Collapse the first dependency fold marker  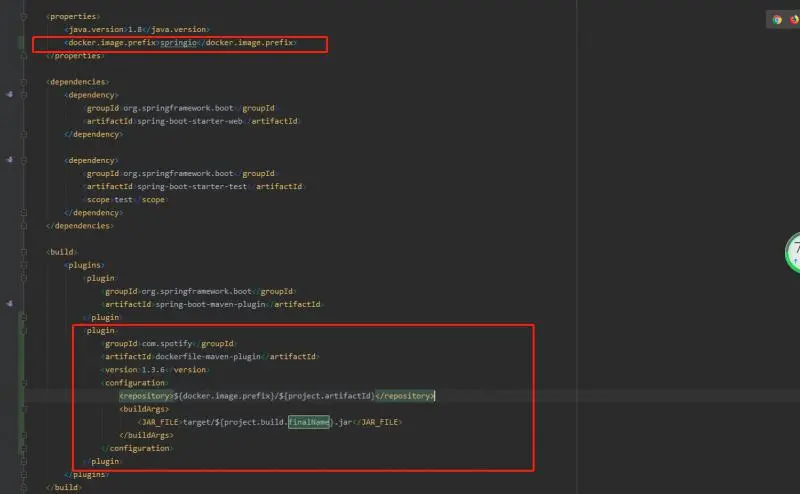(23, 95)
